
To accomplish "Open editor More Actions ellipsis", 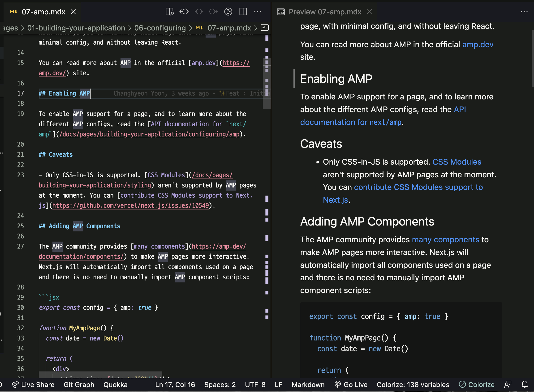I will click(x=258, y=11).
